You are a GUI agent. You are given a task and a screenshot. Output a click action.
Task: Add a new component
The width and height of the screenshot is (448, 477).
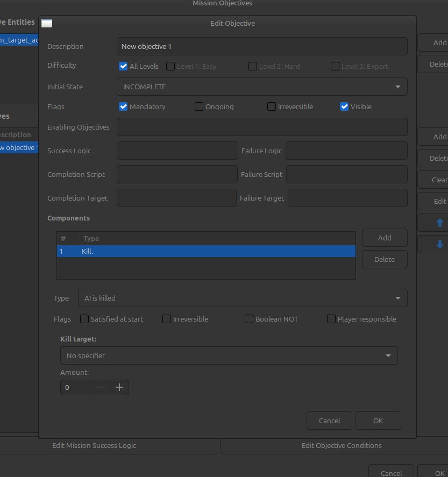tap(385, 238)
